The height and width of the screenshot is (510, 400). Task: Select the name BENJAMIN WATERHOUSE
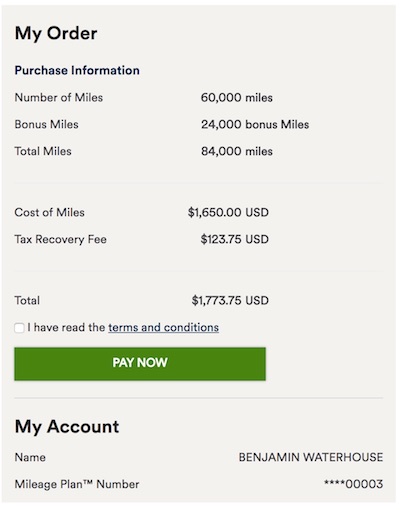pos(311,457)
